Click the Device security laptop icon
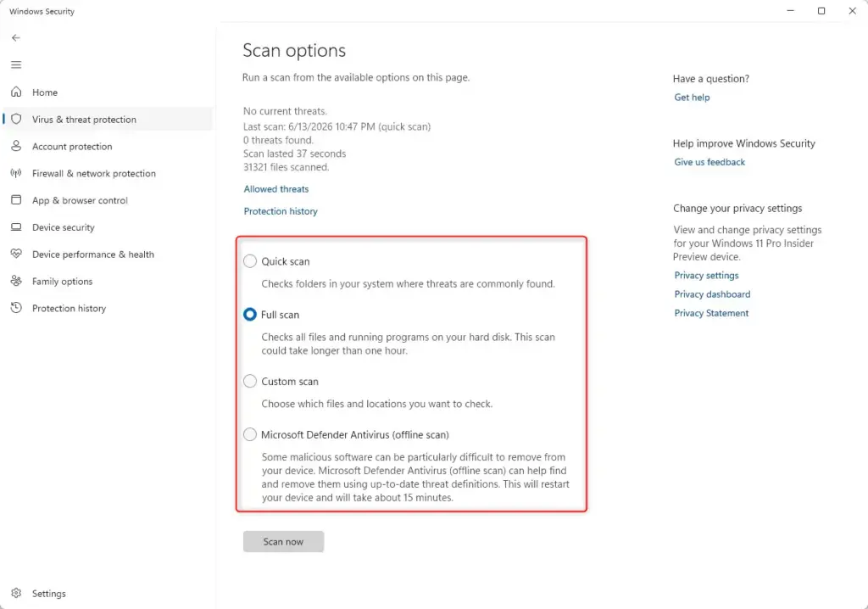This screenshot has height=609, width=868. (17, 226)
